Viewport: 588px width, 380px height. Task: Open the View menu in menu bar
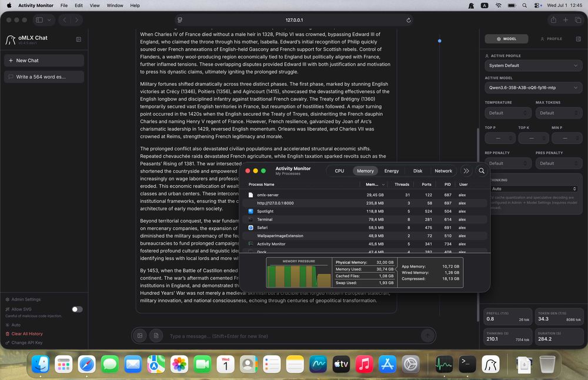pyautogui.click(x=95, y=5)
